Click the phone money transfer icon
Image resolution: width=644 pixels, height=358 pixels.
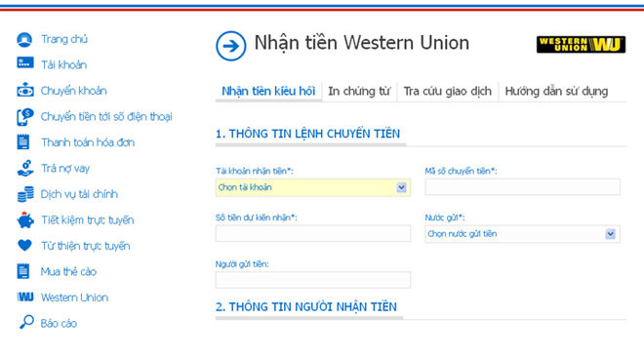coord(24,117)
